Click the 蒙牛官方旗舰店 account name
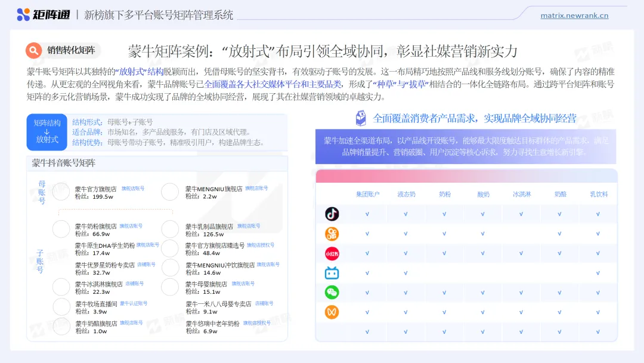 click(95, 189)
